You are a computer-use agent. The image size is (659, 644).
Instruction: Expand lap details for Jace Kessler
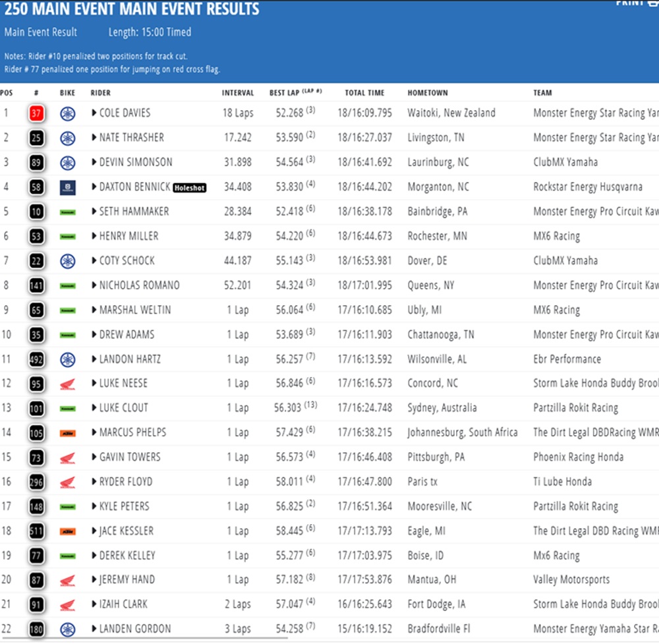(x=94, y=531)
